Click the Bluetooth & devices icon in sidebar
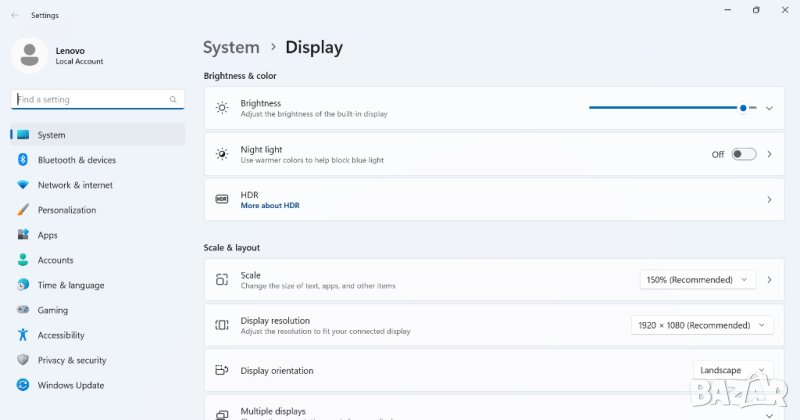The height and width of the screenshot is (420, 800). [x=22, y=160]
